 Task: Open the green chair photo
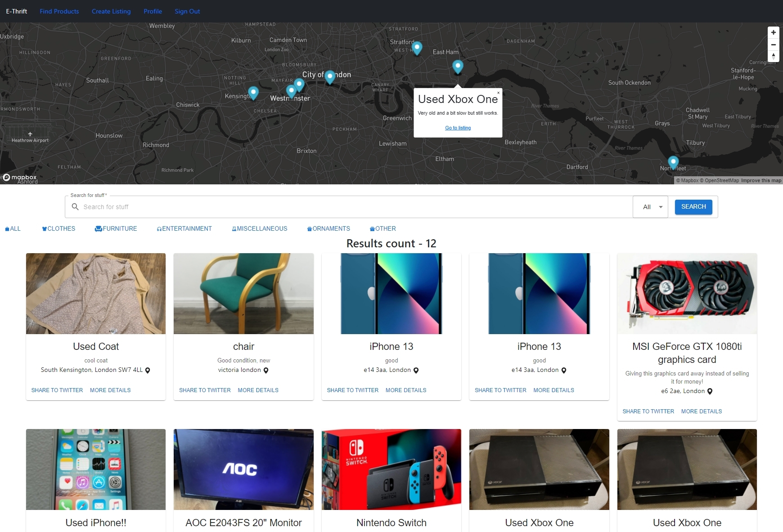point(243,294)
